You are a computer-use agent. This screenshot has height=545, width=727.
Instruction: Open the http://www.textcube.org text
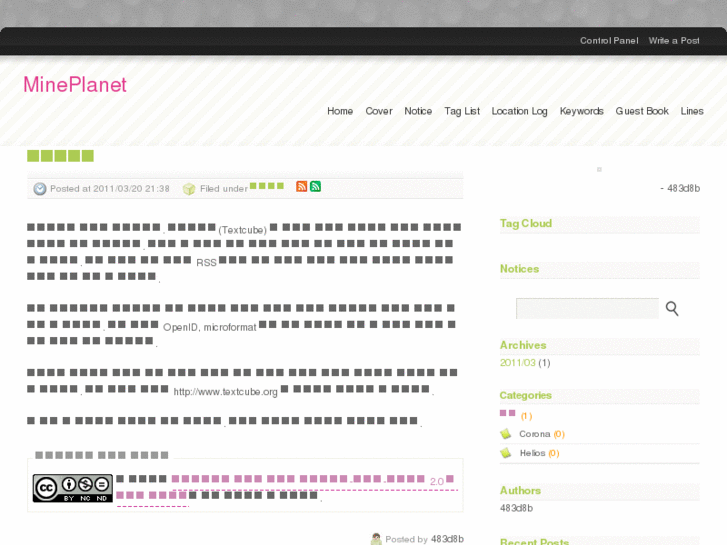point(225,392)
